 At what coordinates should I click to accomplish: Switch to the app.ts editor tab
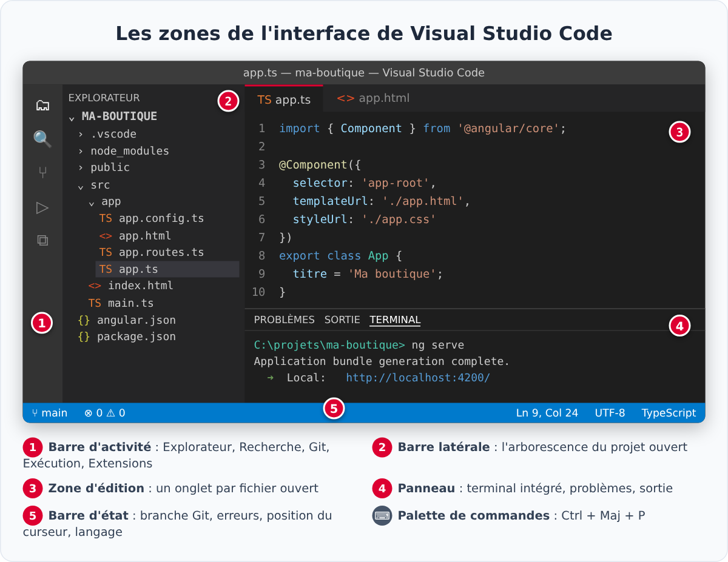284,99
